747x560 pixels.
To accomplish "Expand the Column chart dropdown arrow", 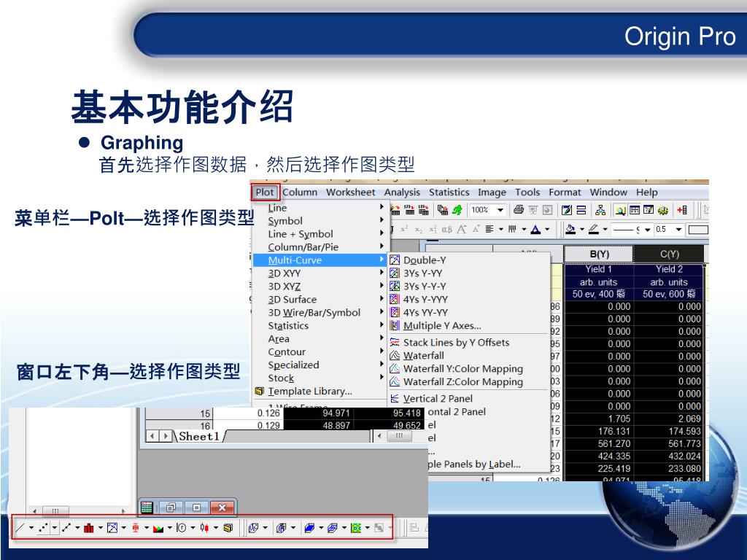I will (100, 528).
